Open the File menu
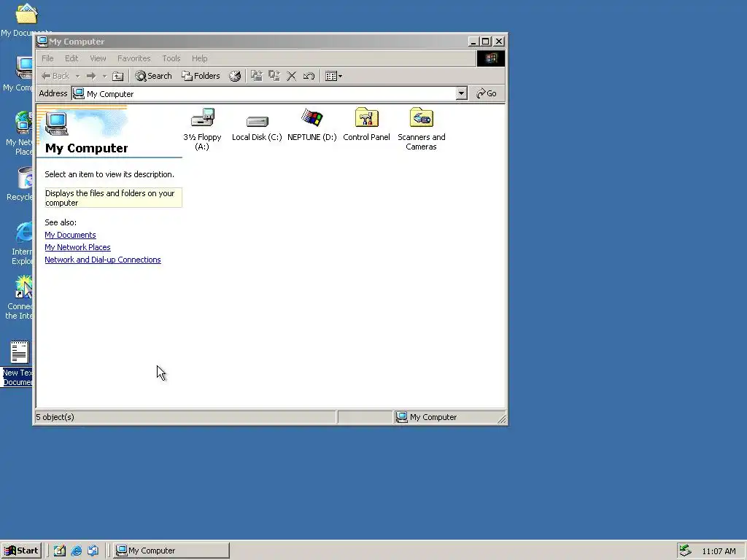Screen dimensions: 747x560 pyautogui.click(x=47, y=58)
